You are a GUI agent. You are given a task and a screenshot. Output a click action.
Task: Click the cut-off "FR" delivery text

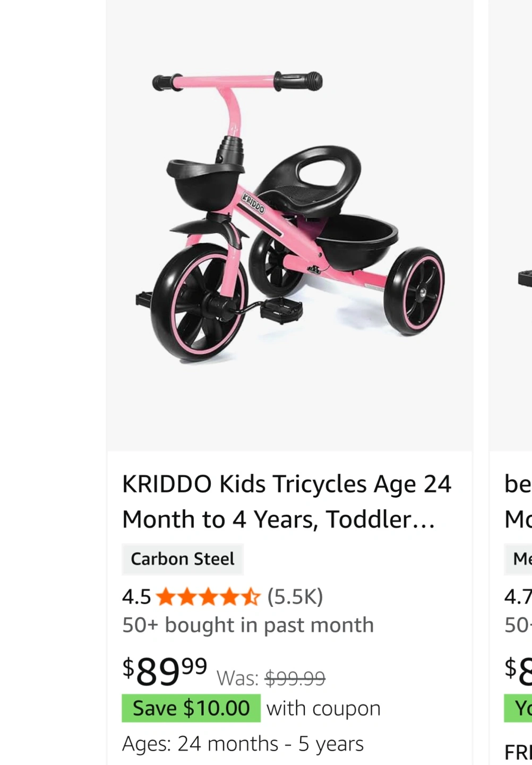point(518,753)
